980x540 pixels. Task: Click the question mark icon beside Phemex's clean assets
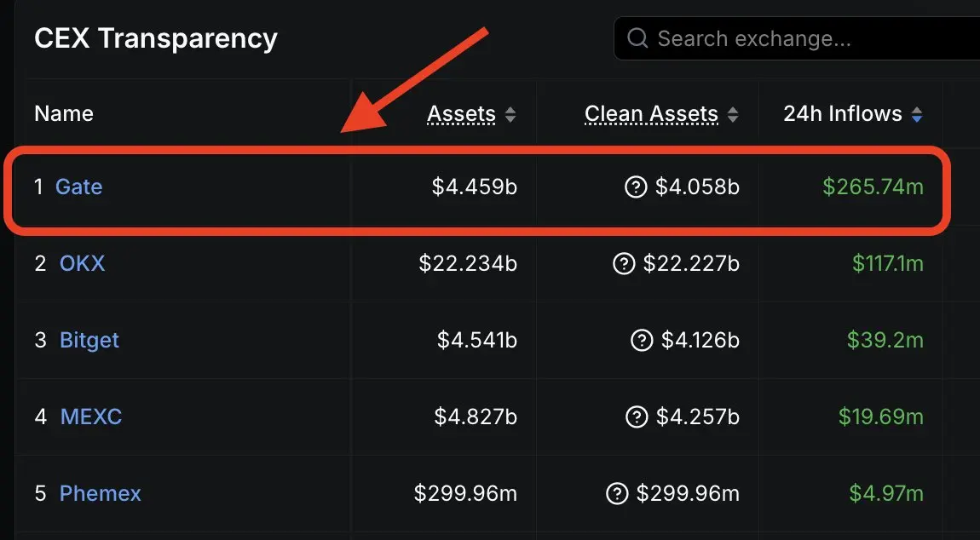pos(617,494)
